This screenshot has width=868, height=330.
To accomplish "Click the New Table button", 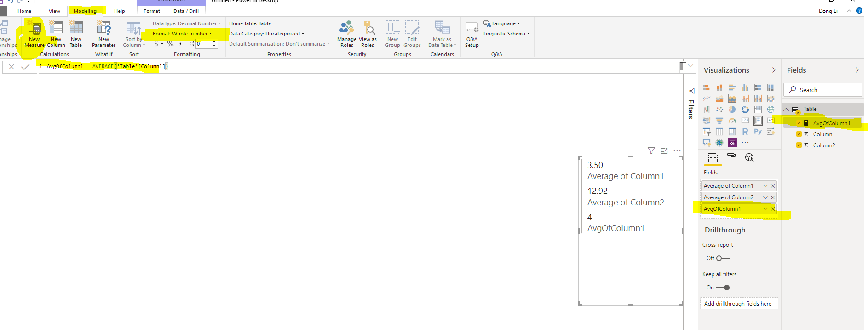I will pos(76,34).
